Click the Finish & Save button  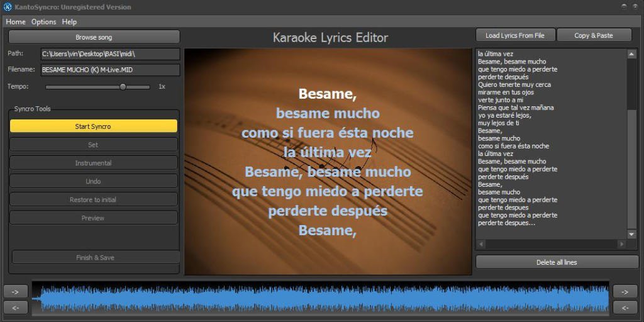click(x=96, y=257)
